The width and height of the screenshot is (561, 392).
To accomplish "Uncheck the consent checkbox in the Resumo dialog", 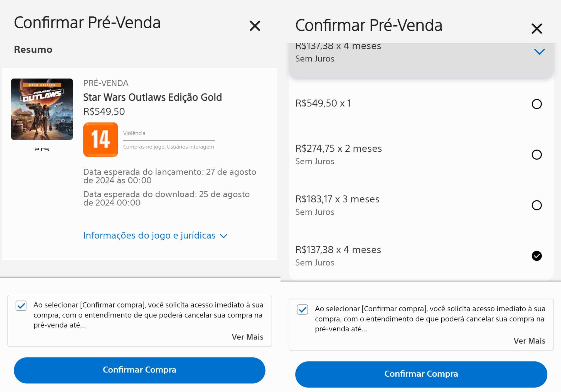I will click(21, 306).
